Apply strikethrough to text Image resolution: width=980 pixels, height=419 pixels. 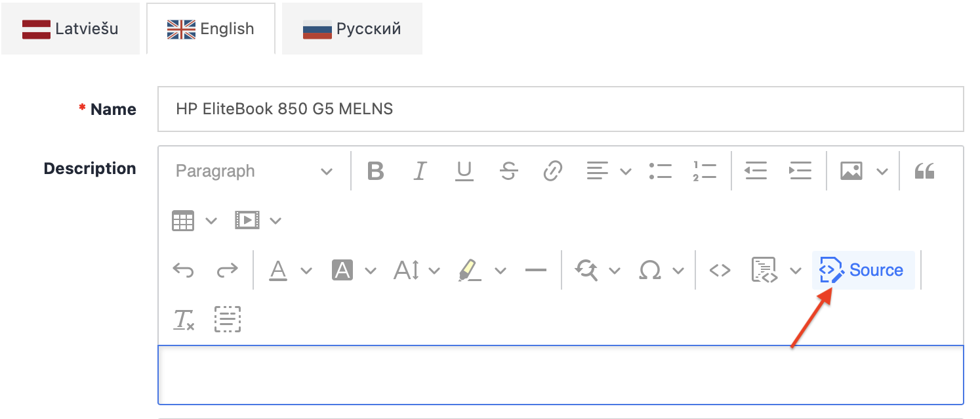tap(508, 171)
